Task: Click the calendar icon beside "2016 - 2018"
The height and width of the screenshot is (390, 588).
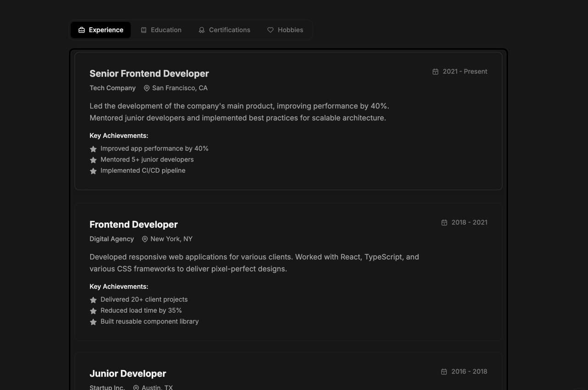Action: point(443,372)
